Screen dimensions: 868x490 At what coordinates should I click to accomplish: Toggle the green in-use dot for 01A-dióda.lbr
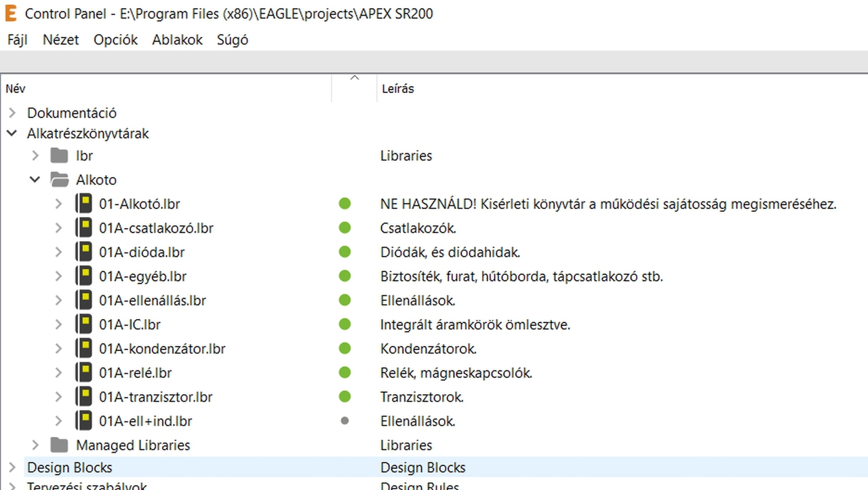pyautogui.click(x=344, y=252)
